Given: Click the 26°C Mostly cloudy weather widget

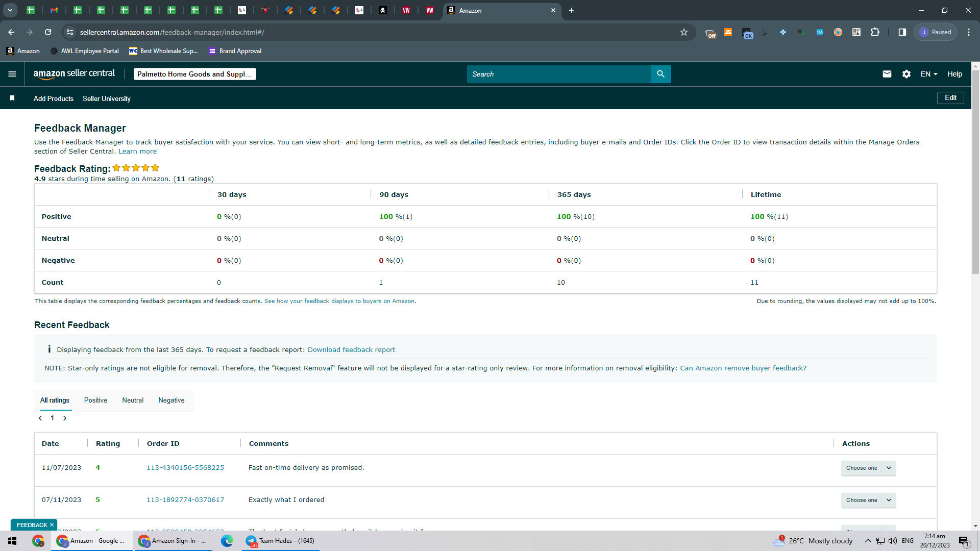Looking at the screenshot, I should [813, 541].
